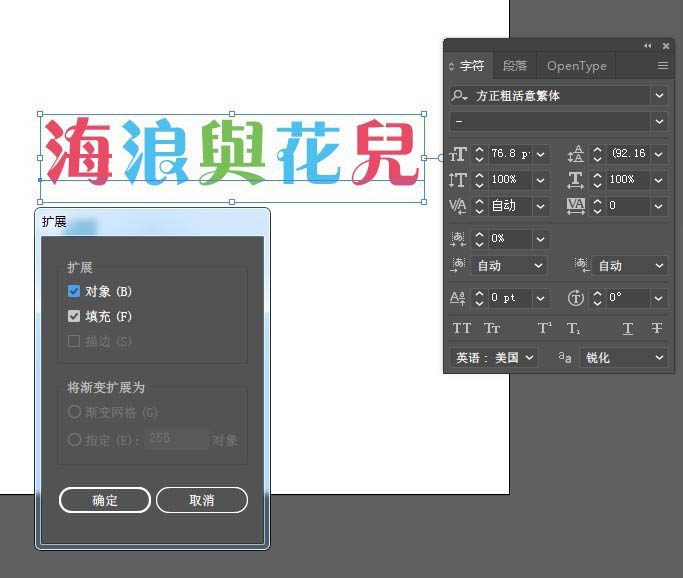Apply Small Caps Tr style

[x=492, y=328]
